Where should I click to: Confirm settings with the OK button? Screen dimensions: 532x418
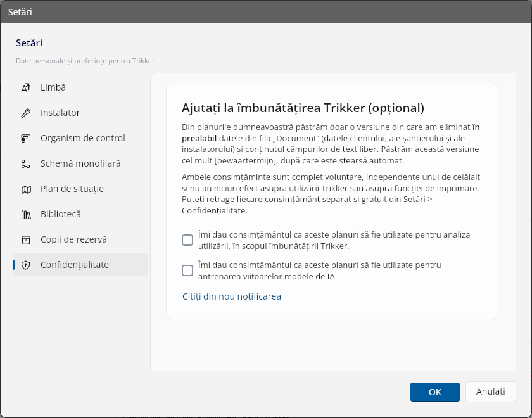tap(435, 392)
